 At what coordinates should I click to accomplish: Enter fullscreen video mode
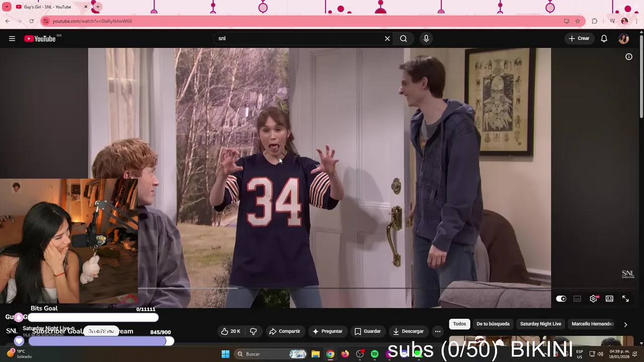point(625,299)
